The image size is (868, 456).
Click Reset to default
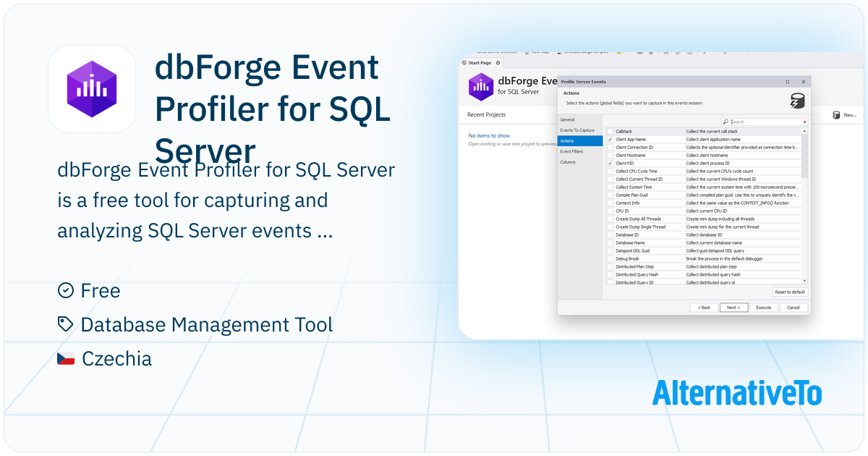[790, 292]
